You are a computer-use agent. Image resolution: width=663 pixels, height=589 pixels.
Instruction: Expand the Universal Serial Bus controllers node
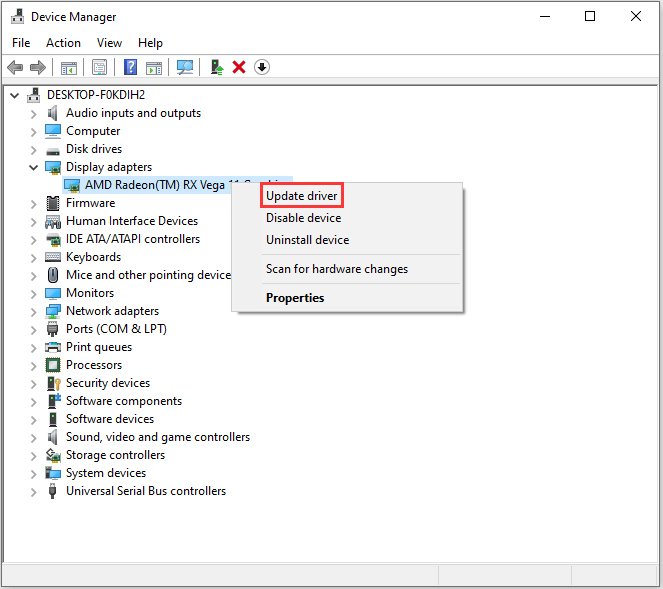pos(34,491)
